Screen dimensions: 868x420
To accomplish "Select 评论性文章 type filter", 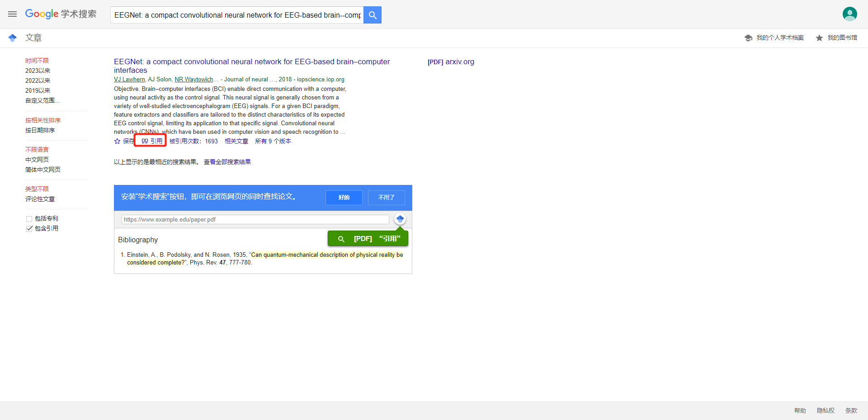I will point(40,199).
